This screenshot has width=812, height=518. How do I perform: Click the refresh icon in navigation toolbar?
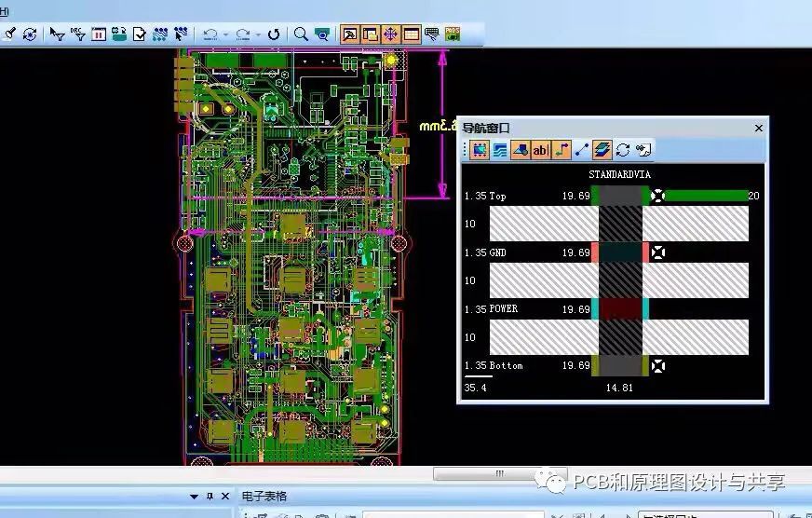[x=622, y=150]
